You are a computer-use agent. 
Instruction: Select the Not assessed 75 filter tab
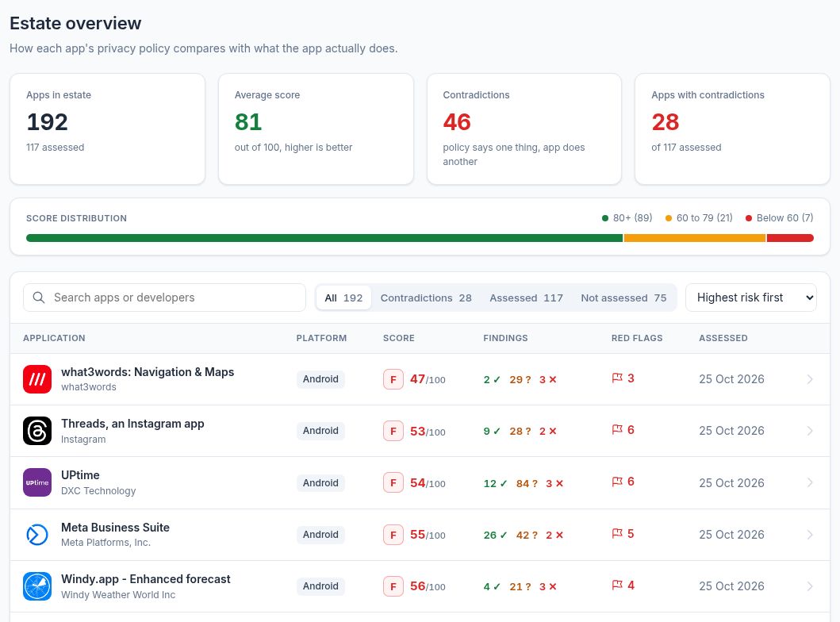tap(623, 298)
